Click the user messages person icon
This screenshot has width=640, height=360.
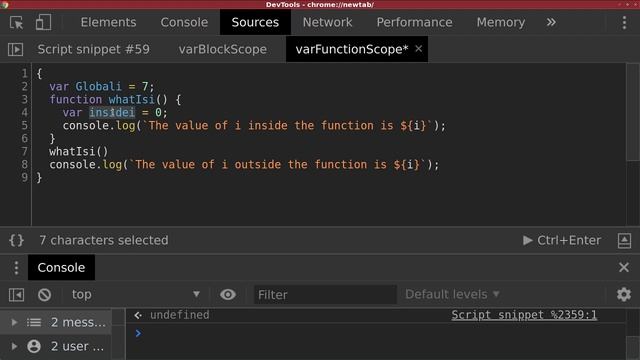tap(34, 346)
